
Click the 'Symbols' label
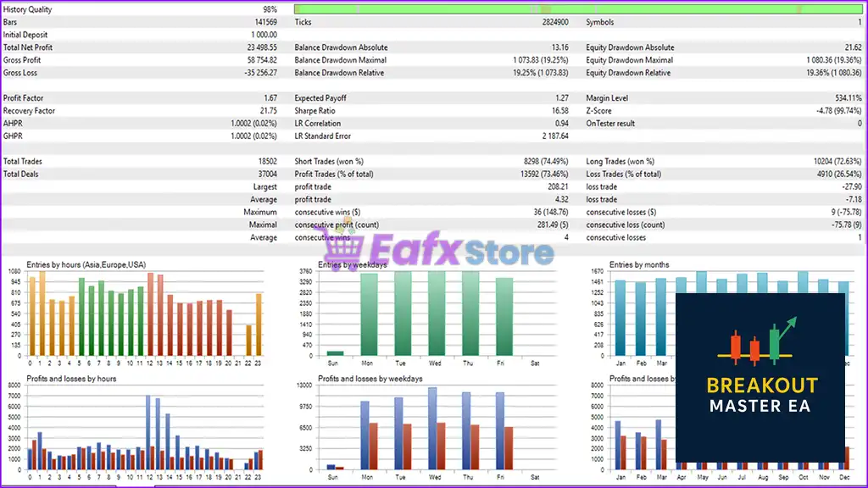coord(599,22)
